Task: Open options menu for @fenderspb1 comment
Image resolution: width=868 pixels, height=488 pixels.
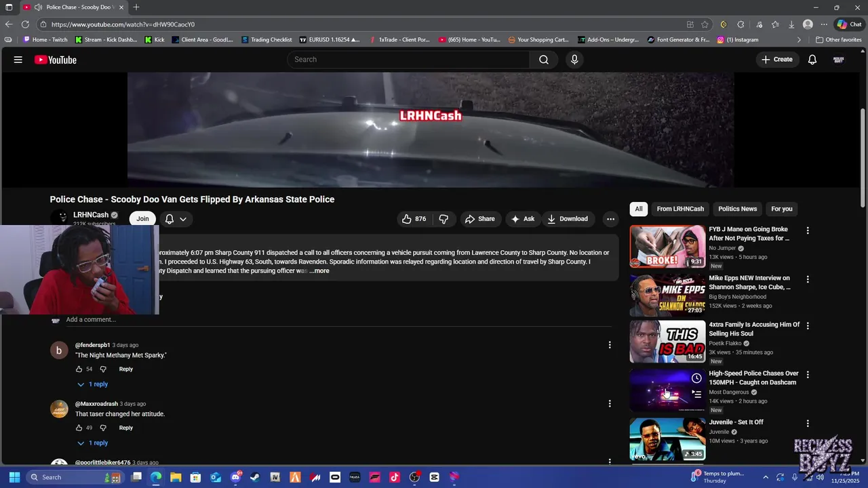Action: point(610,345)
